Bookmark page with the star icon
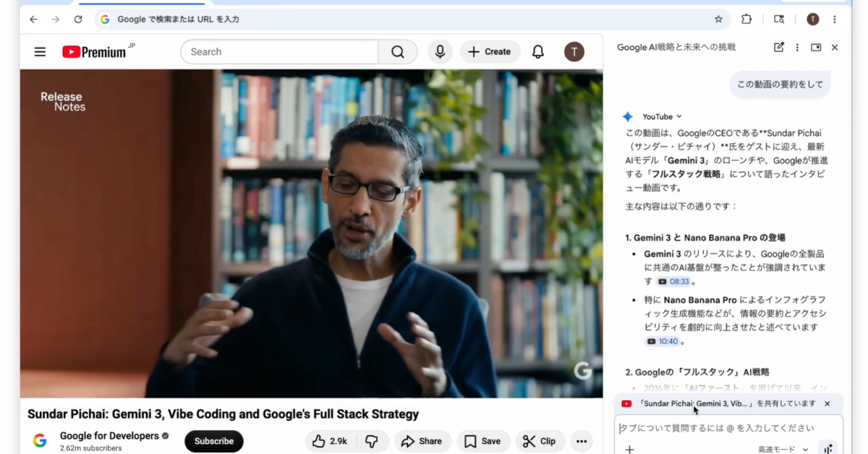This screenshot has height=454, width=868. point(718,20)
